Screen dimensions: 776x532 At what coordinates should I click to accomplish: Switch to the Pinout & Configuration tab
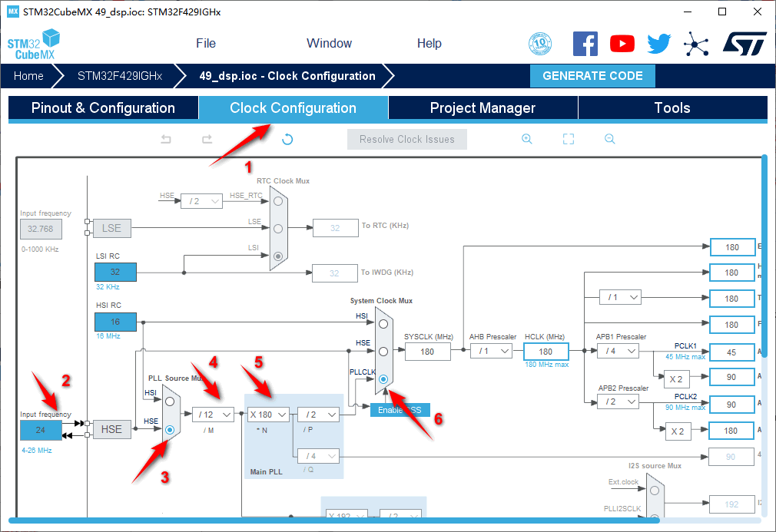click(x=103, y=108)
